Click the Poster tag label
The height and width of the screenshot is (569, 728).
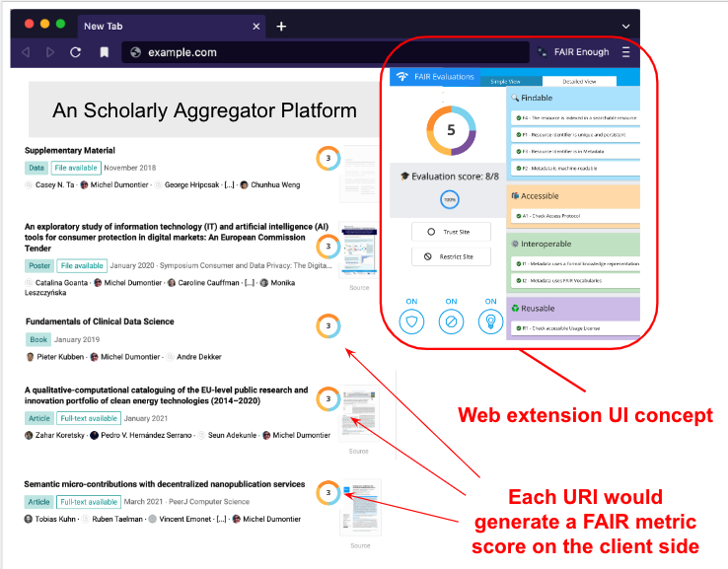click(x=39, y=266)
